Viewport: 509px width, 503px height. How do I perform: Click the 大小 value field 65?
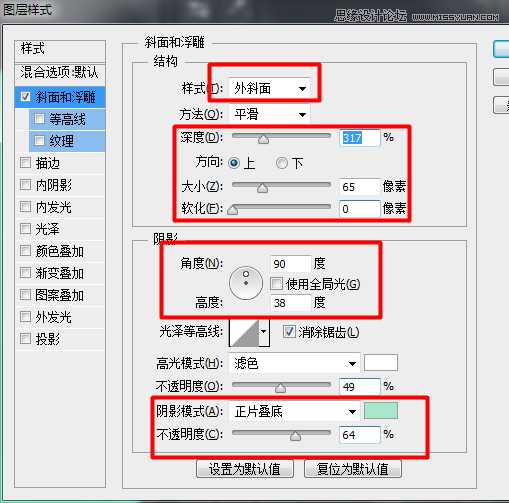(359, 187)
